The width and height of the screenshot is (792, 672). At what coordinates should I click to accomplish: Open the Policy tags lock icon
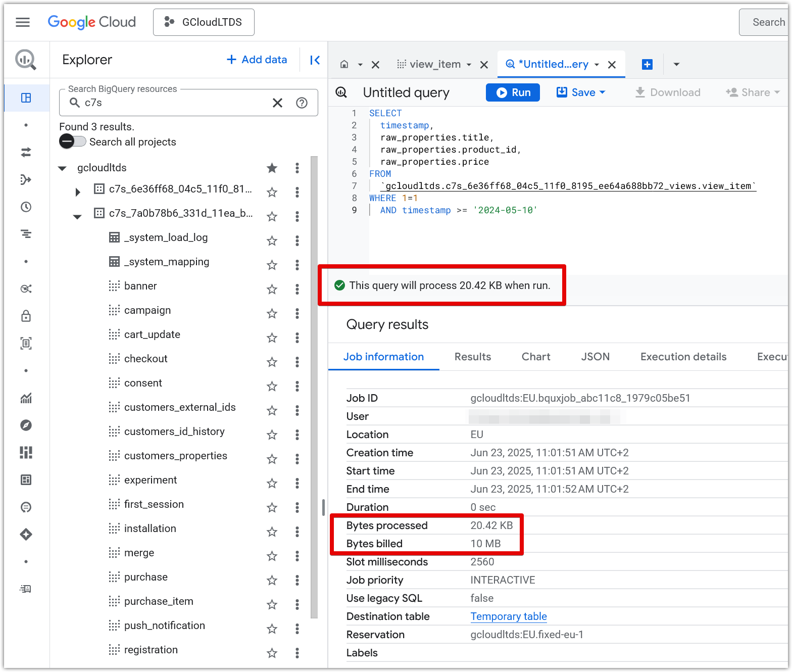point(26,316)
